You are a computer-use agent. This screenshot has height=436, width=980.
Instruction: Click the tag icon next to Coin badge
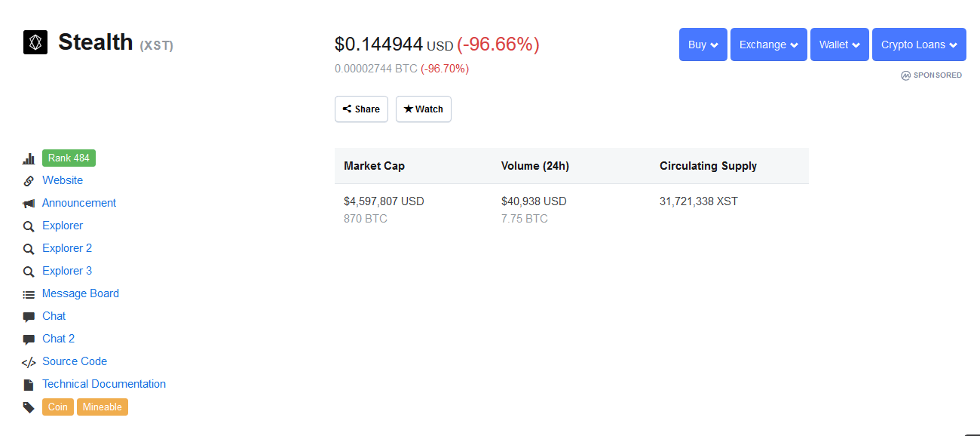[x=29, y=407]
